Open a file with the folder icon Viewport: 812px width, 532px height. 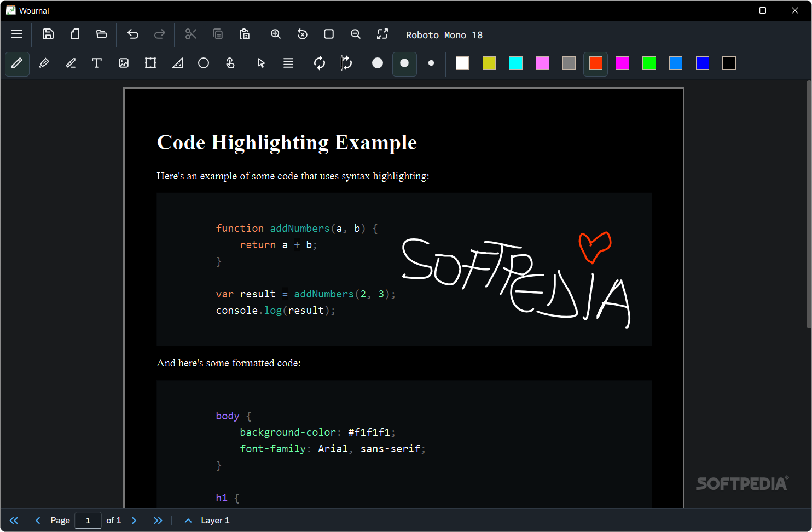click(102, 34)
